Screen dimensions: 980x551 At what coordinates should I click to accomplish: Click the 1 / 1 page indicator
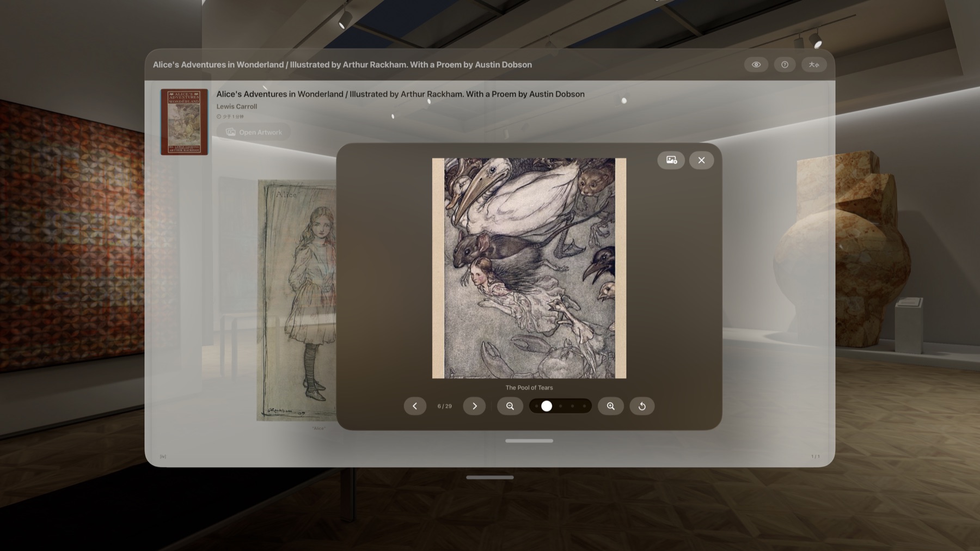click(816, 457)
